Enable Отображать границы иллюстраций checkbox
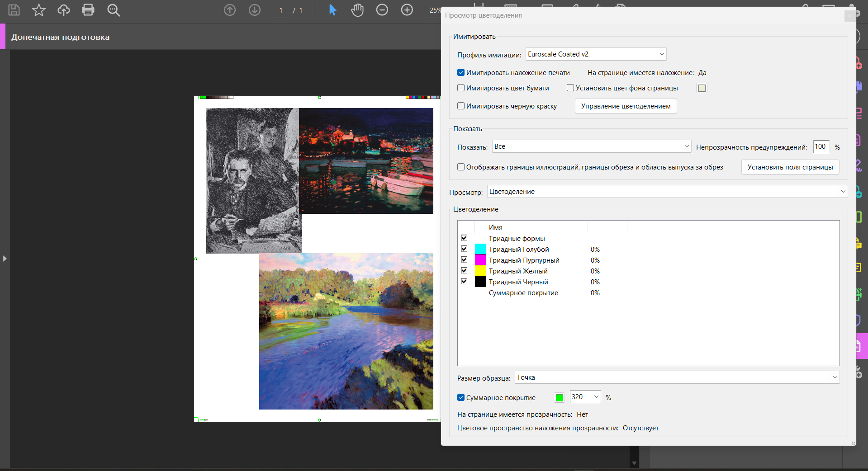Image resolution: width=868 pixels, height=471 pixels. pos(461,167)
